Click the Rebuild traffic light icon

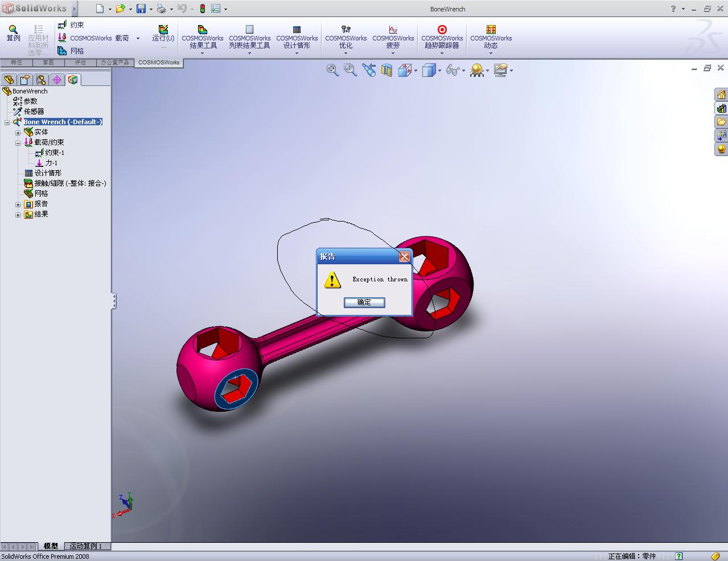(202, 9)
